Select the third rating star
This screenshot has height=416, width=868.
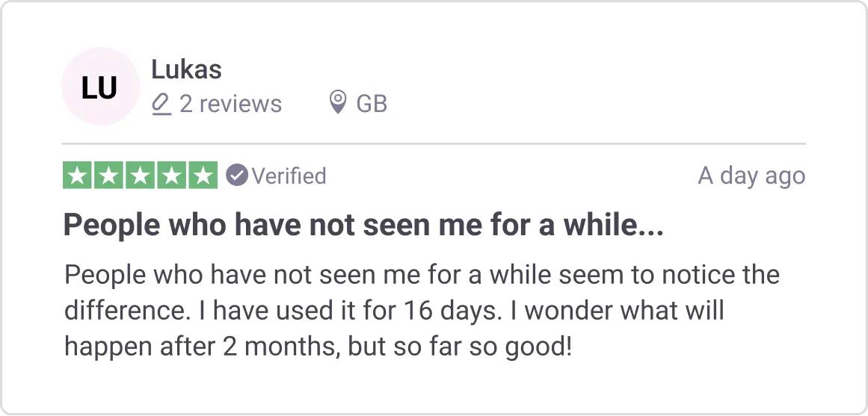tap(141, 176)
